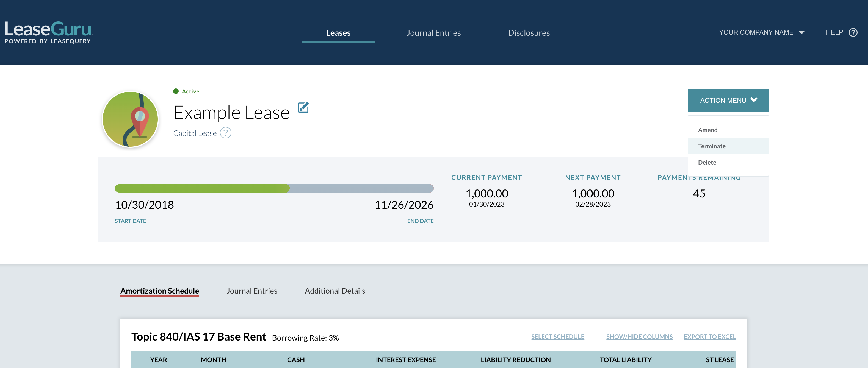The image size is (868, 368).
Task: Expand the Action Menu
Action: (728, 100)
